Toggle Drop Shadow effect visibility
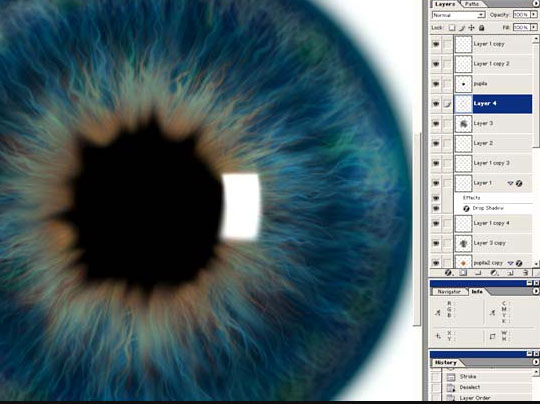The image size is (540, 404). [x=436, y=208]
